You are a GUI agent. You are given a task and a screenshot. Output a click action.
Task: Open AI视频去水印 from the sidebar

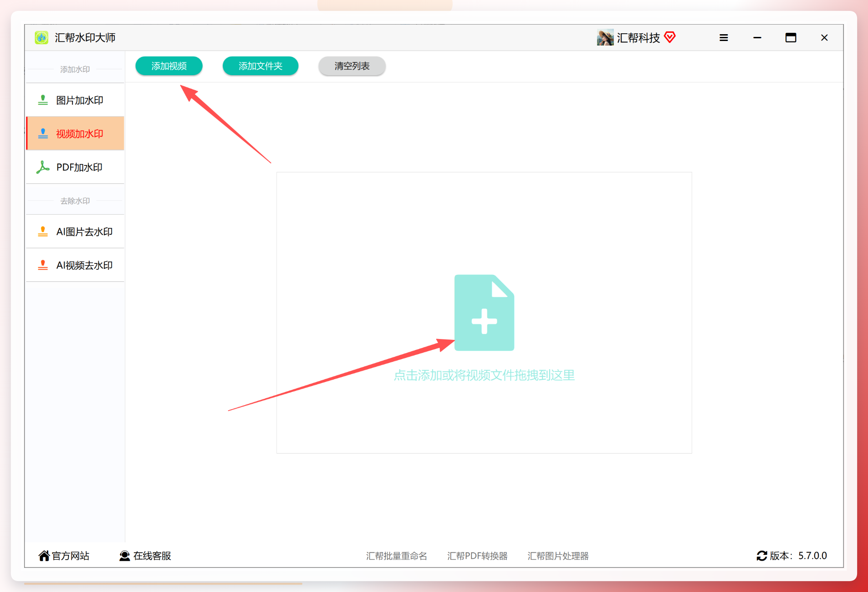click(75, 265)
